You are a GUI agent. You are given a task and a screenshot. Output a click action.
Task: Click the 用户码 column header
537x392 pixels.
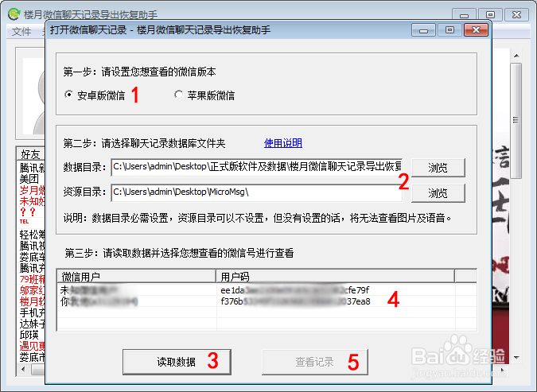(x=335, y=276)
